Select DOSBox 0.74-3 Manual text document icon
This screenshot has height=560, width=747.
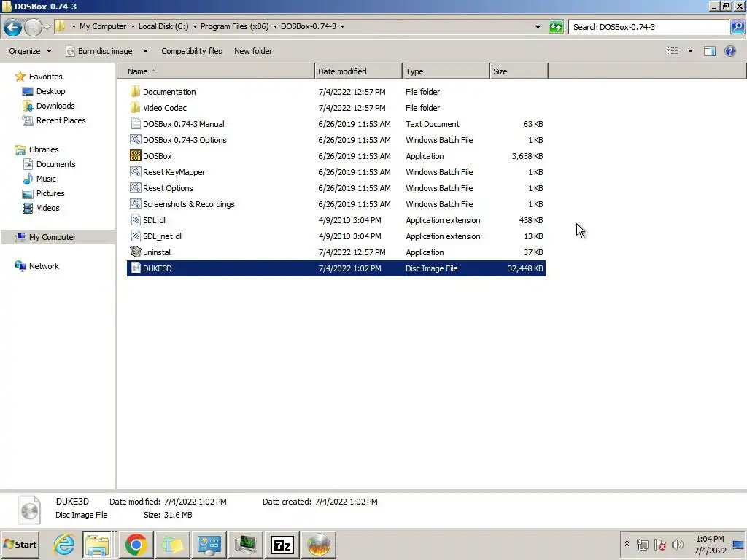click(x=135, y=124)
